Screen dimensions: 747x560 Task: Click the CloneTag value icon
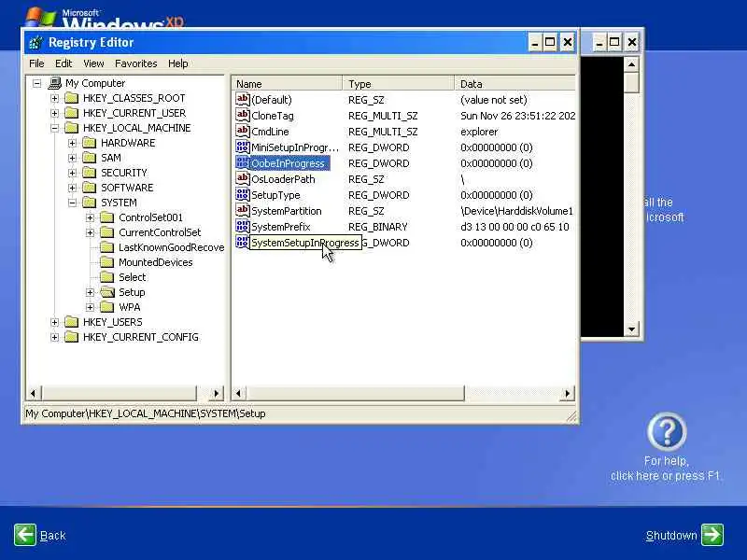(x=243, y=115)
